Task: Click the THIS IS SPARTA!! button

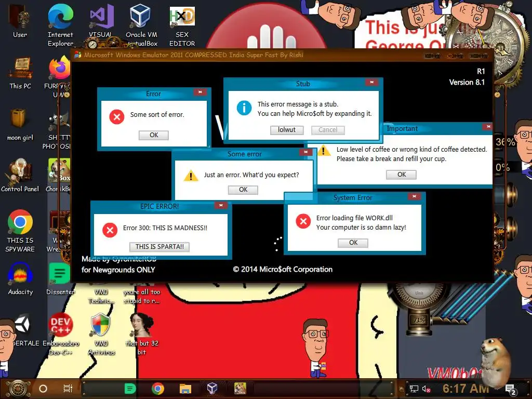Action: tap(159, 247)
